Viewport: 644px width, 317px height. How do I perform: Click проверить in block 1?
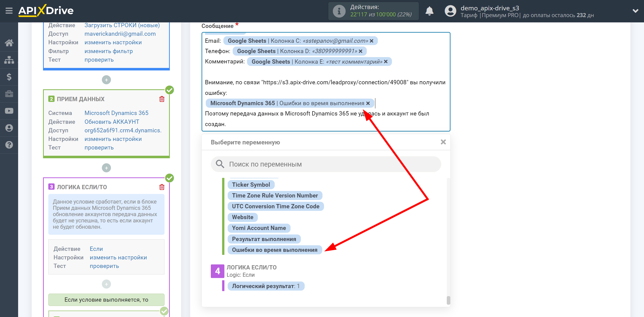click(x=99, y=60)
